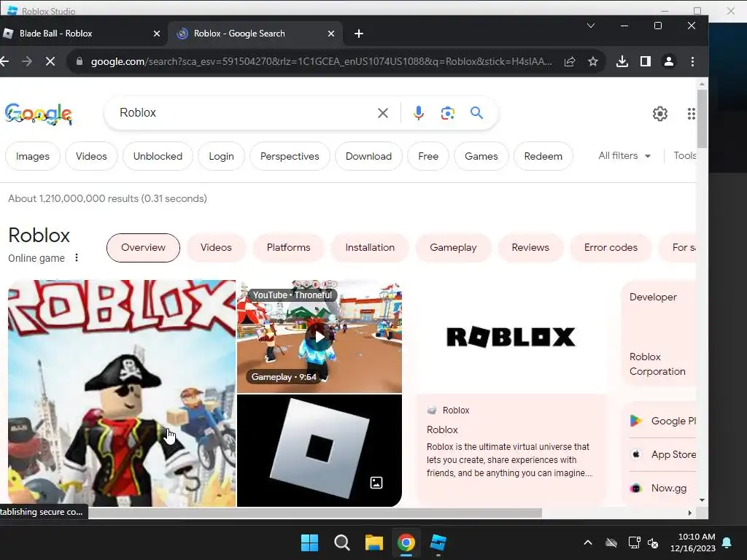Clear the Roblox search query
Viewport: 747px width, 560px height.
[383, 113]
